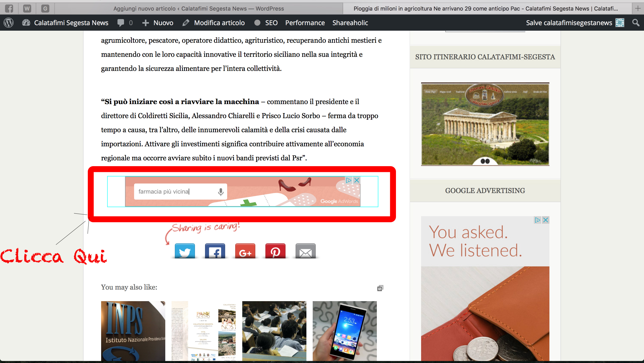Click Nuovo to add new content
644x363 pixels.
(x=158, y=23)
